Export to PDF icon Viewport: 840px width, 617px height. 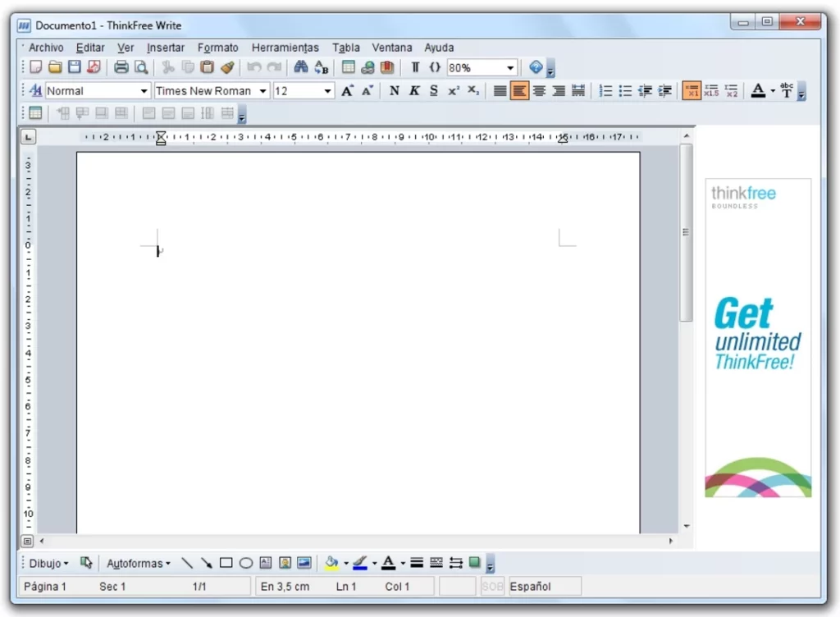click(x=94, y=67)
